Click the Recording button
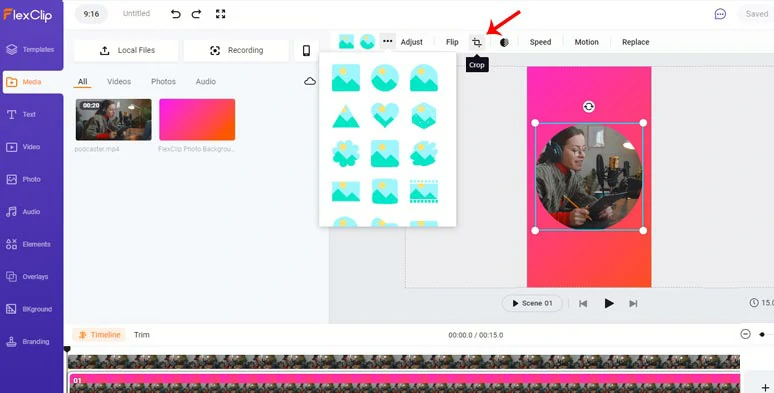The height and width of the screenshot is (393, 774). pos(236,50)
